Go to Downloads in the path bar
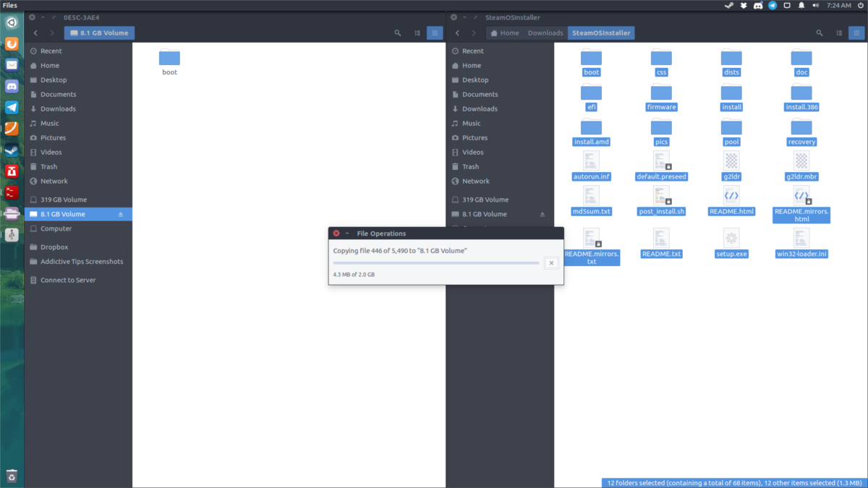The width and height of the screenshot is (868, 488). pyautogui.click(x=545, y=33)
